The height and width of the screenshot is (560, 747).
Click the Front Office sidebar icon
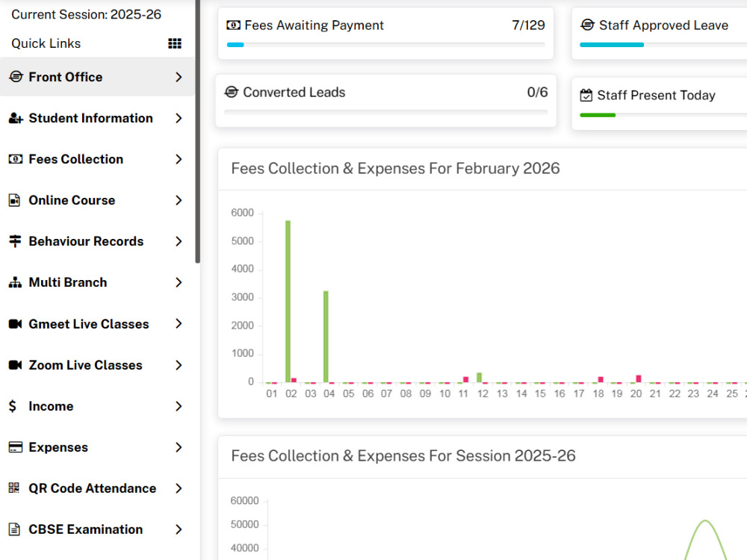[16, 77]
